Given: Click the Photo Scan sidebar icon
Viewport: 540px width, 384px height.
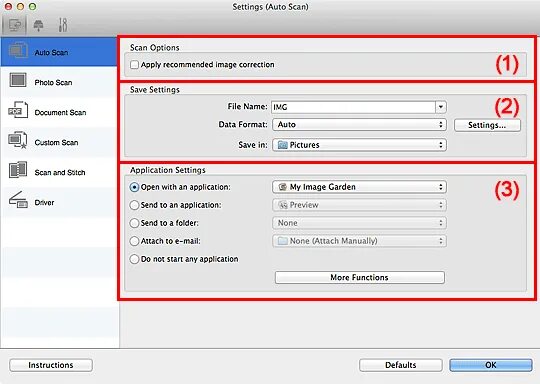Looking at the screenshot, I should 18,81.
